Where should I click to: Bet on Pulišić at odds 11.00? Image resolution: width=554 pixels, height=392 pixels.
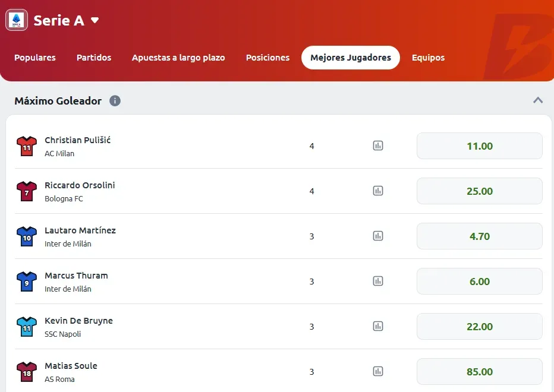pos(479,146)
